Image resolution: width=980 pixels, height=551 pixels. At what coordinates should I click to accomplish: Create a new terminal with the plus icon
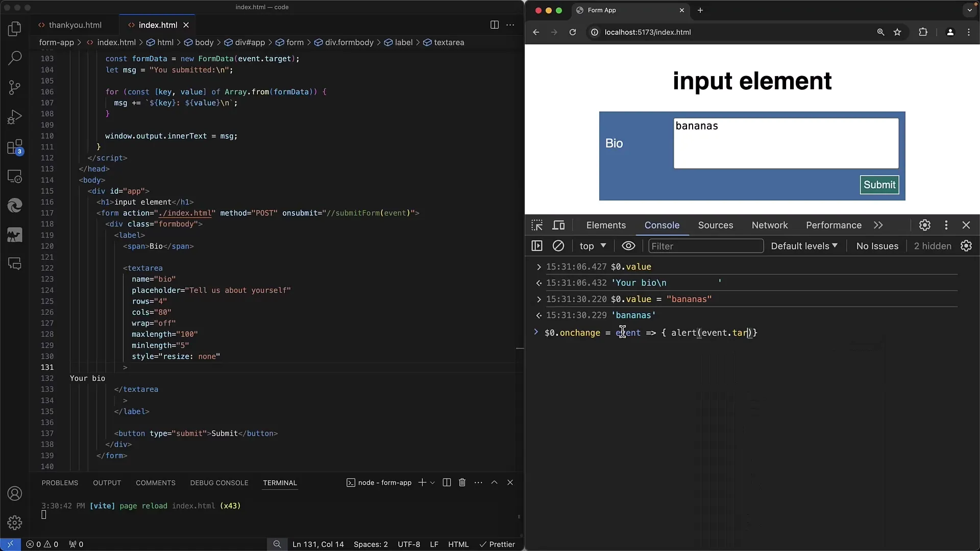(422, 483)
